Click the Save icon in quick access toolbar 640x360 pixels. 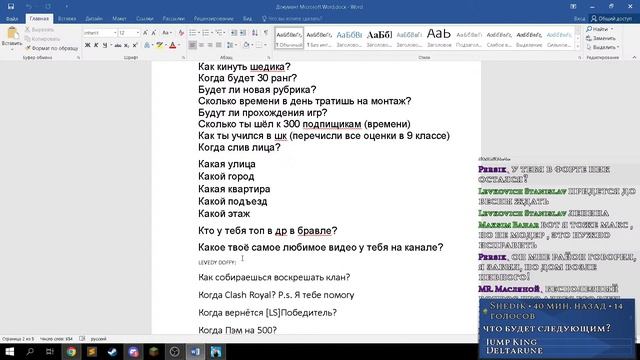tap(11, 7)
